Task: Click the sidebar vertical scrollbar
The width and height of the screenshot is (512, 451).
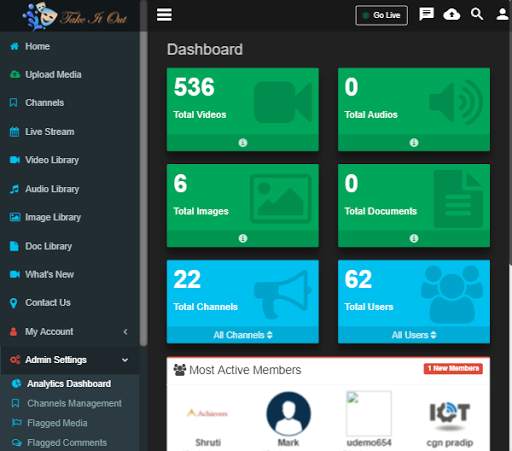Action: (x=143, y=188)
